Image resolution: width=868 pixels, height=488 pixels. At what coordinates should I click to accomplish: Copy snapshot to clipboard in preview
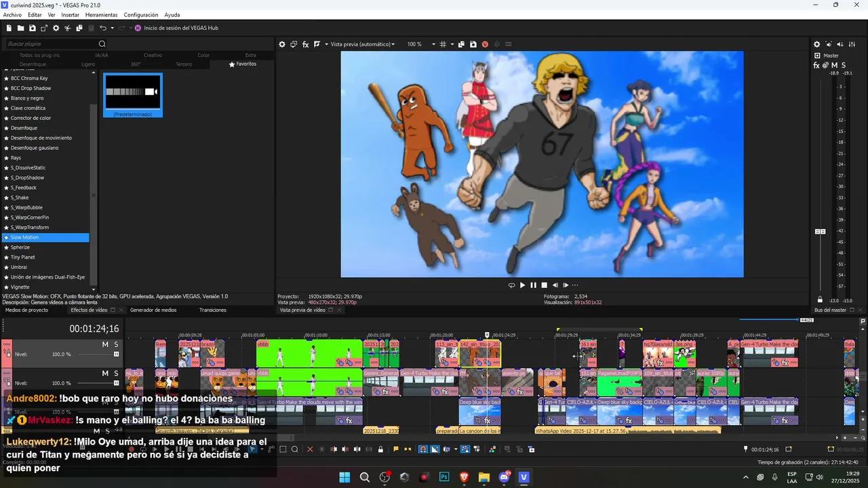click(461, 44)
